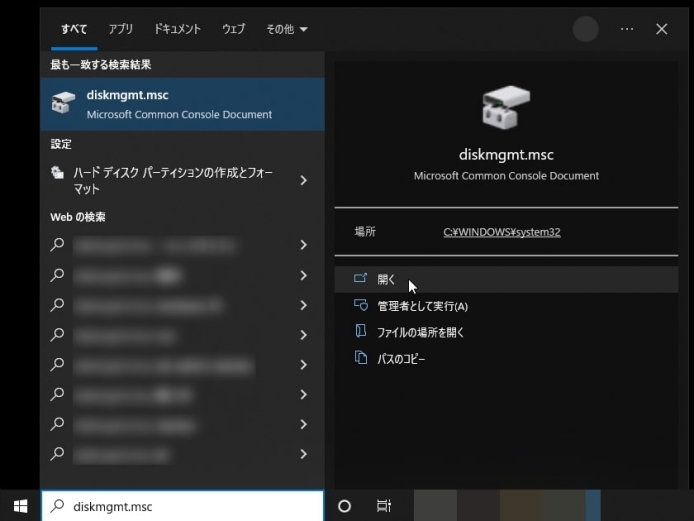Image resolution: width=694 pixels, height=521 pixels.
Task: Expand the fourth web search suggestion arrow
Action: (x=304, y=335)
